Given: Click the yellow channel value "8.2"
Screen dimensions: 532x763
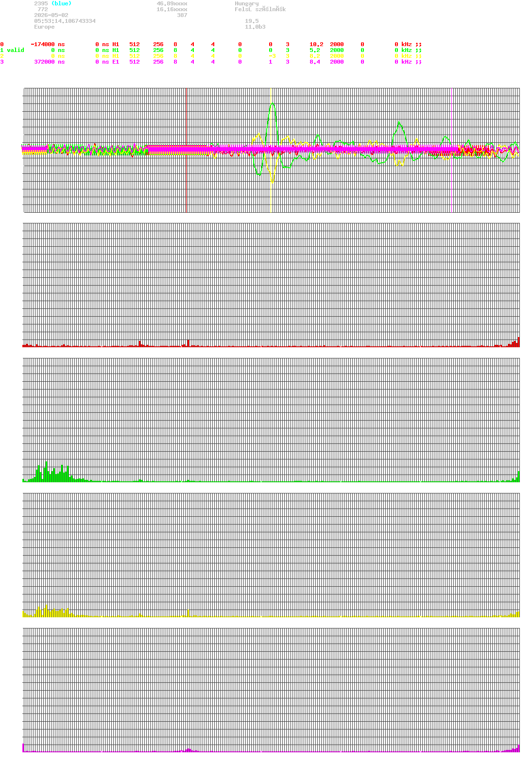Looking at the screenshot, I should pos(315,56).
